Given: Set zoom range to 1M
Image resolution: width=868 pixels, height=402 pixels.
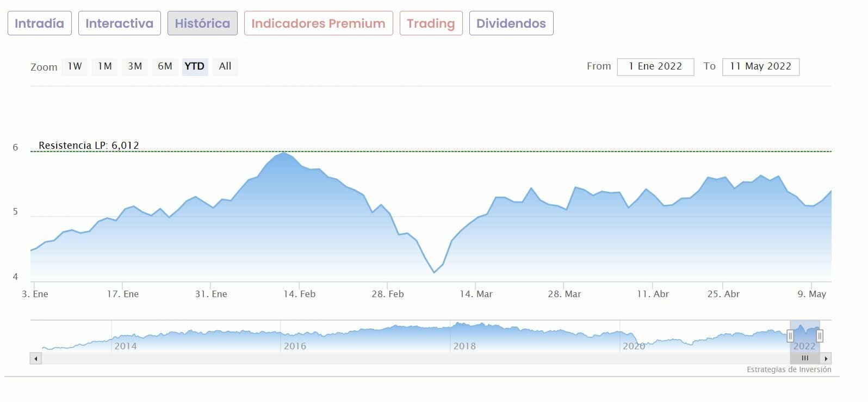Looking at the screenshot, I should (x=104, y=66).
